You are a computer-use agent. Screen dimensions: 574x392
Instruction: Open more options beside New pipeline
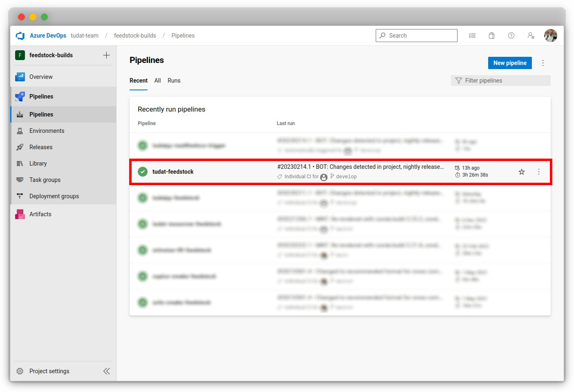pyautogui.click(x=543, y=63)
